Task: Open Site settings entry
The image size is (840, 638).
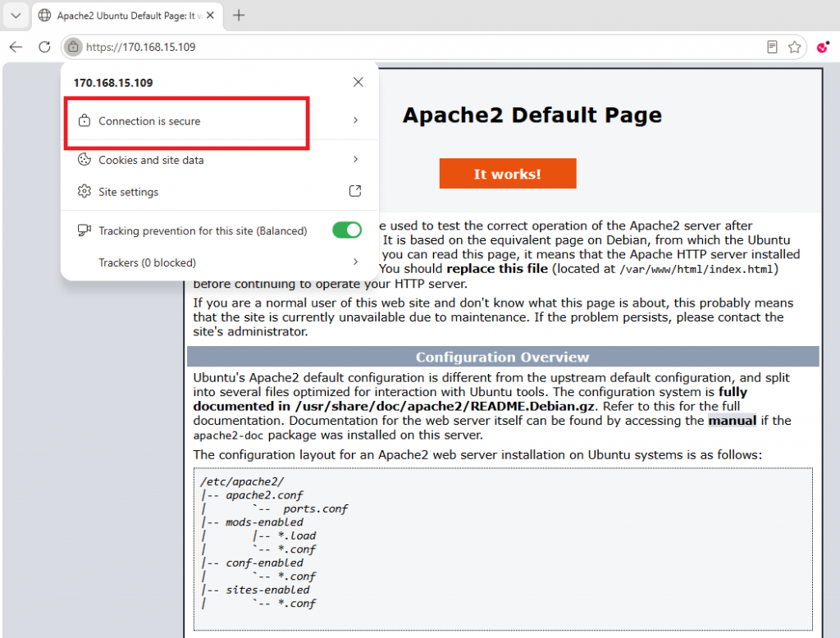Action: click(x=220, y=191)
